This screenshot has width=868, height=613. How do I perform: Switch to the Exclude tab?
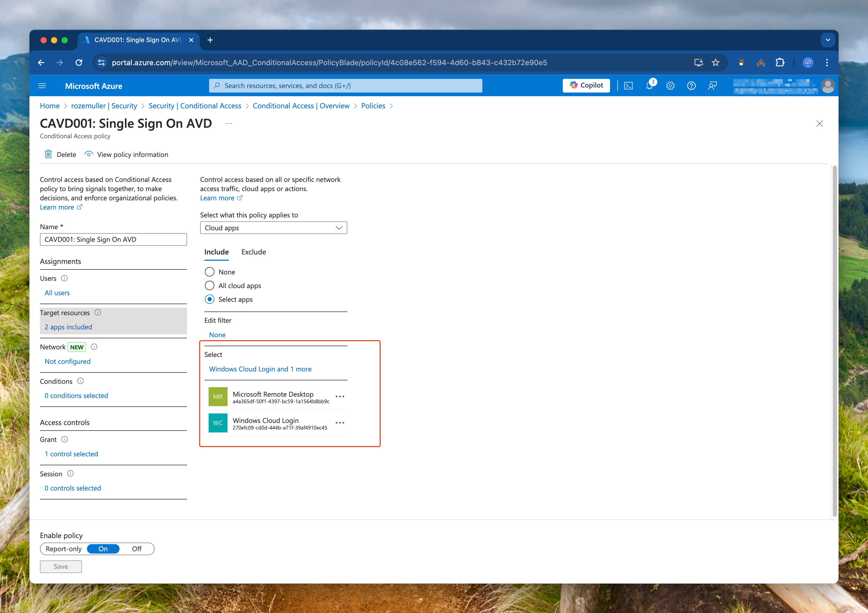254,252
